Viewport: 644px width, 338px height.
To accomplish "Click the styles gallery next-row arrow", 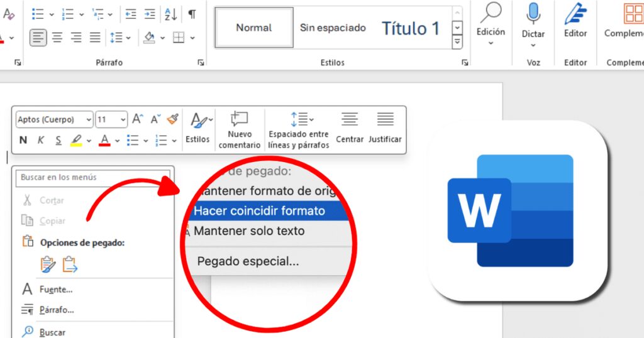I will 457,28.
